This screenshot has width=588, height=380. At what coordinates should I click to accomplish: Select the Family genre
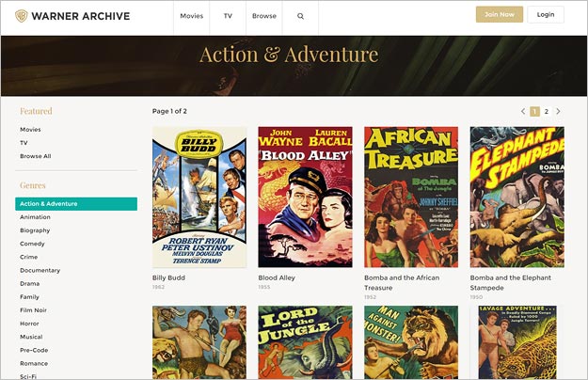29,297
